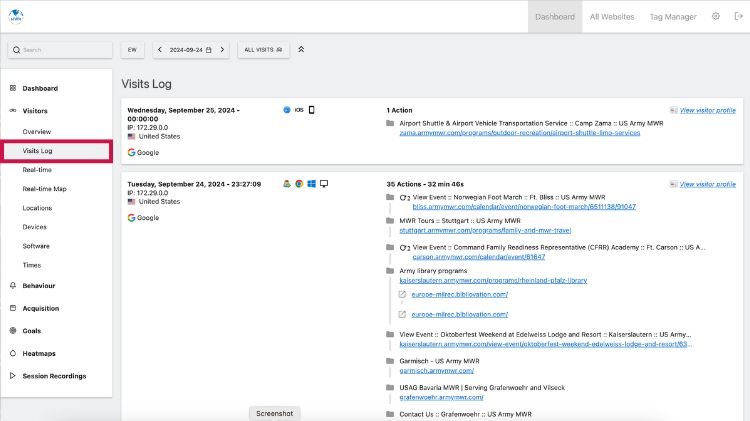Click the Windows OS icon in Tuesday visit

click(x=311, y=184)
